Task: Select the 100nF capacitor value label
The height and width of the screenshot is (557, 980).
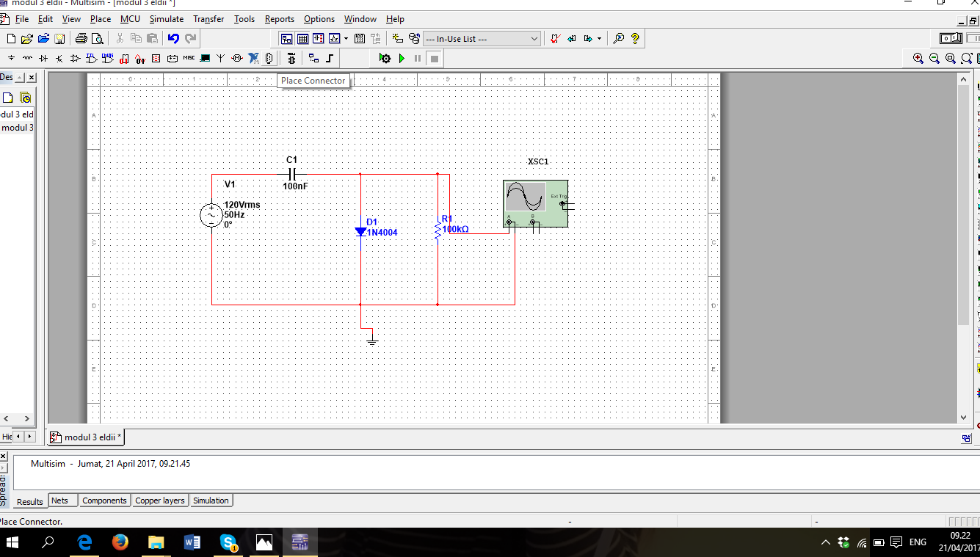Action: tap(296, 186)
